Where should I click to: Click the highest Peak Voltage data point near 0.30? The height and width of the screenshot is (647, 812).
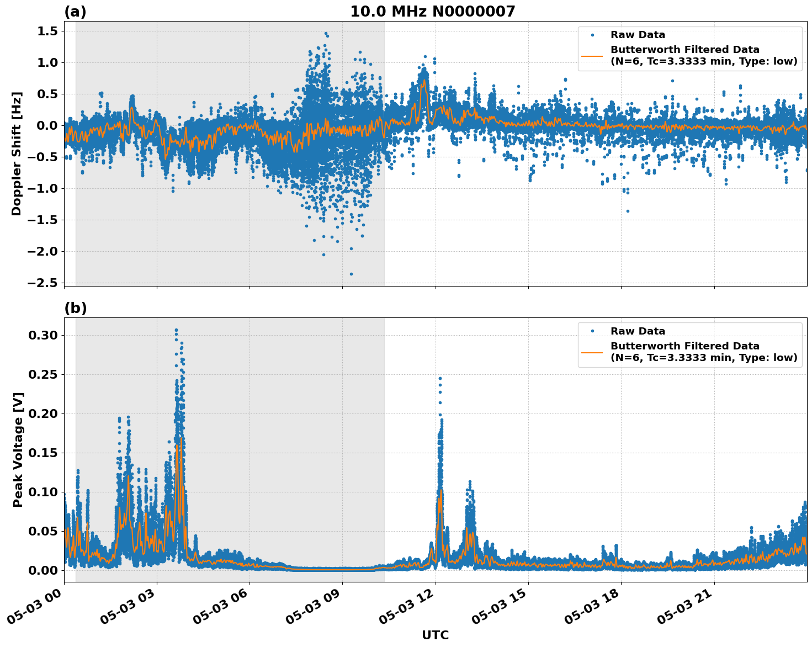(x=176, y=330)
